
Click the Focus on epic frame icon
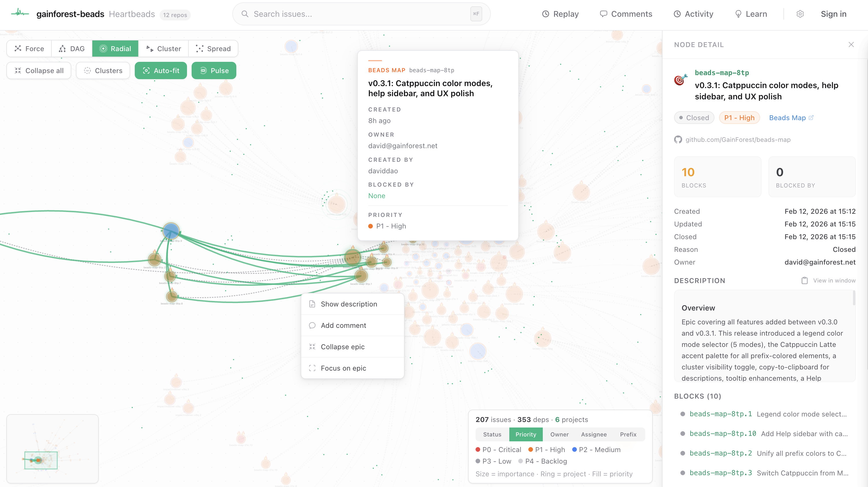point(312,368)
